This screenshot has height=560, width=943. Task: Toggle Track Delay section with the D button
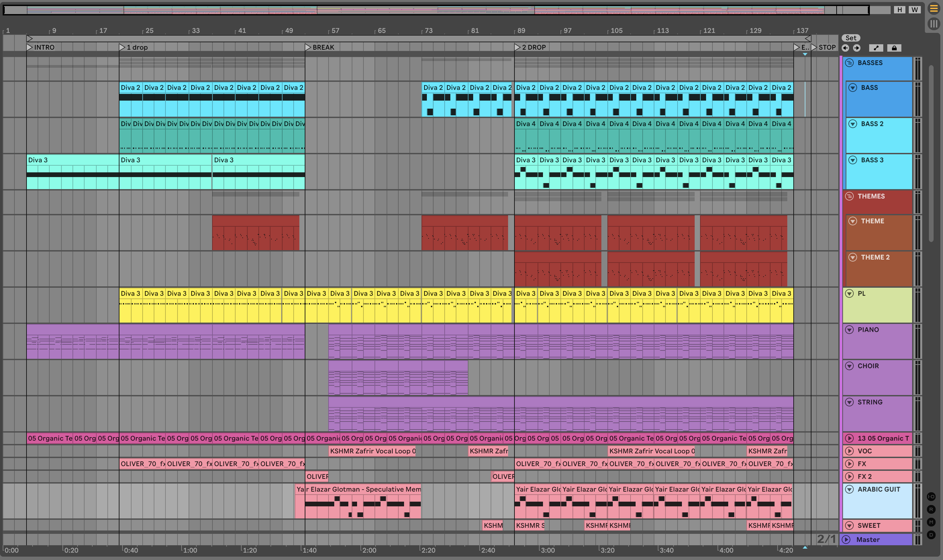click(931, 535)
